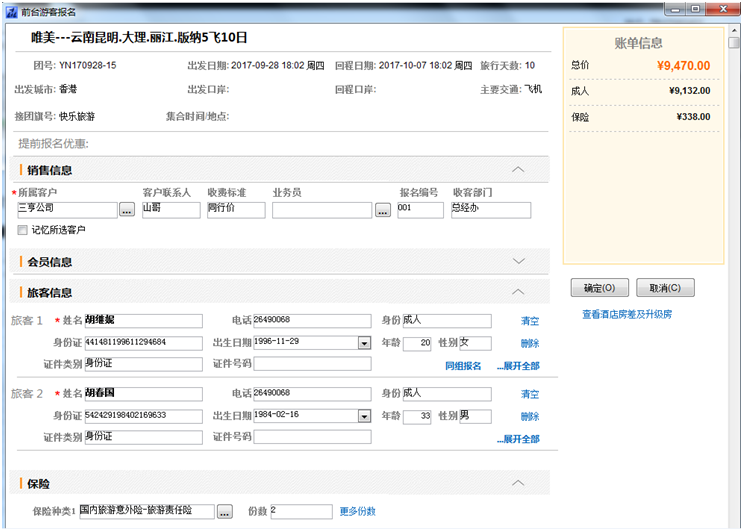Click 身份 field of 旅客 1
Image resolution: width=743 pixels, height=531 pixels.
tap(447, 321)
